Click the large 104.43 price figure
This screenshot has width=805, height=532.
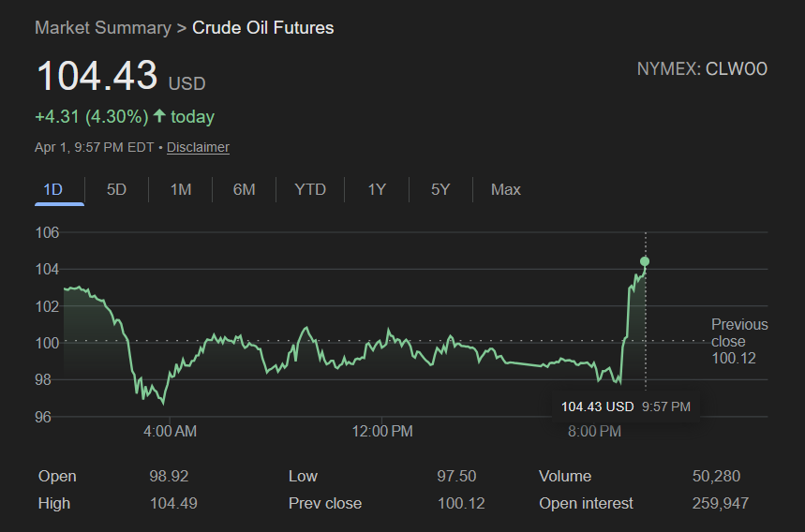pos(96,76)
